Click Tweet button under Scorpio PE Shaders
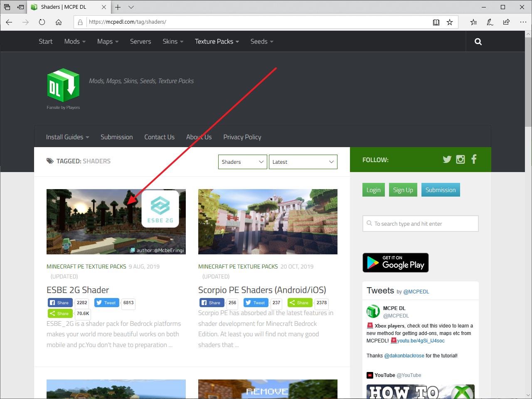The height and width of the screenshot is (399, 532). pyautogui.click(x=256, y=303)
